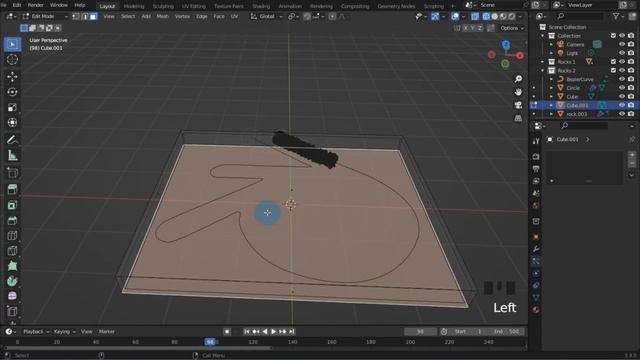640x360 pixels.
Task: Select the Knife tool
Action: [12, 251]
